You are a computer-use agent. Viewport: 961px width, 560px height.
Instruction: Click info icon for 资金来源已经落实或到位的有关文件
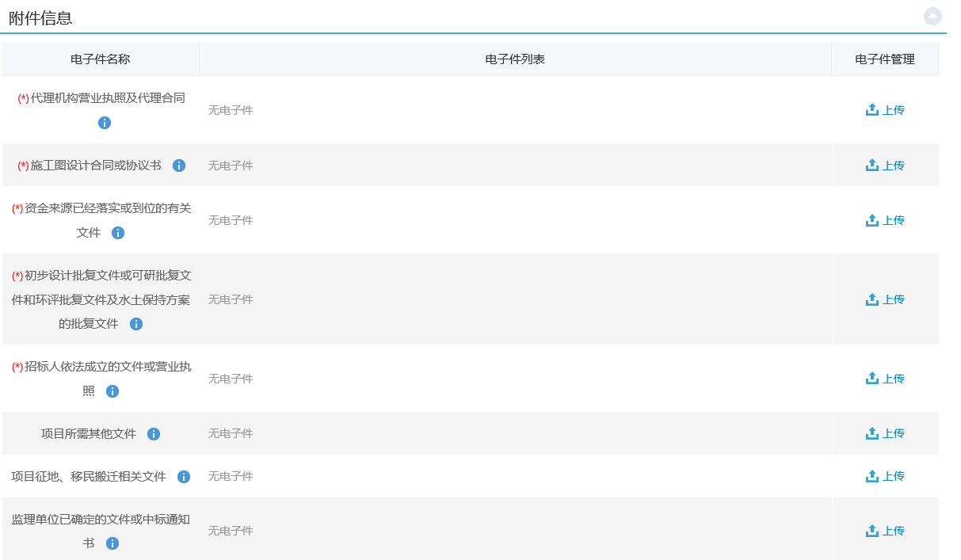[118, 233]
